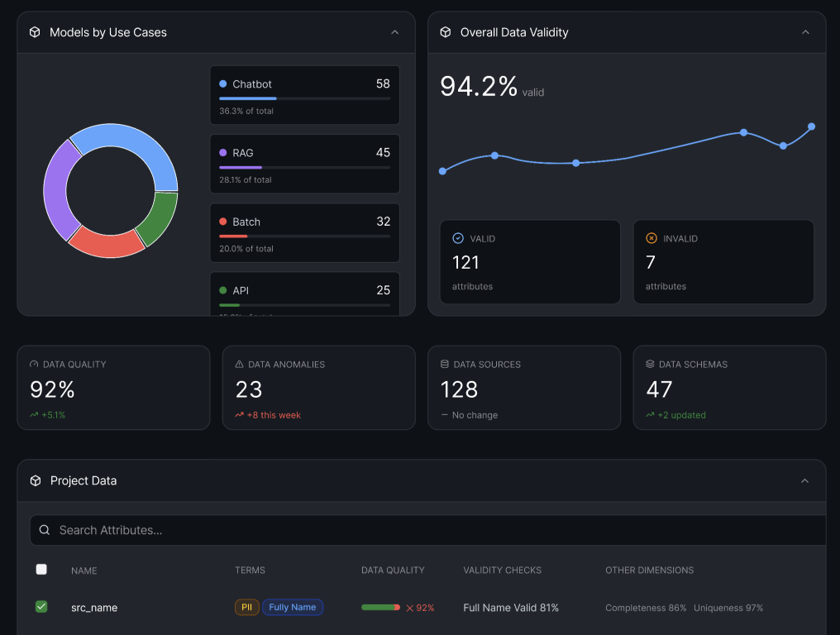840x635 pixels.
Task: Click the Fully Name term tag
Action: (292, 607)
